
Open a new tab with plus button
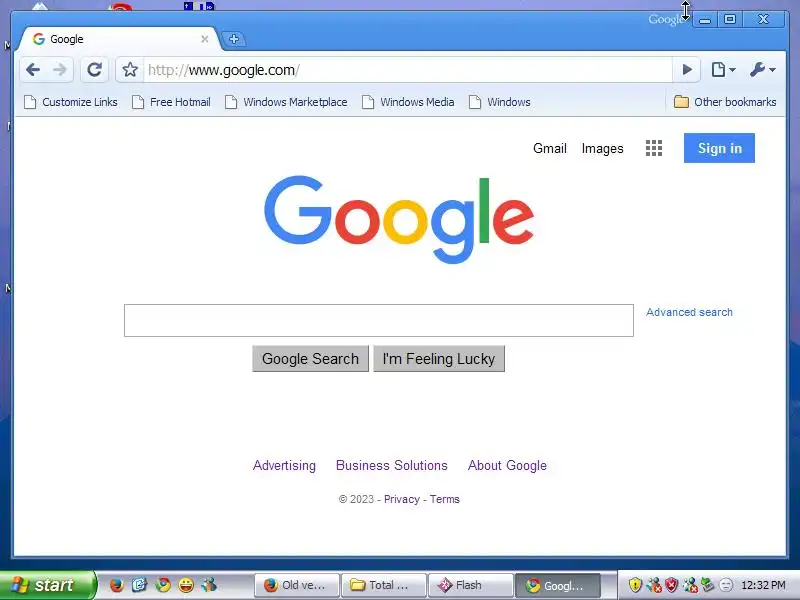tap(234, 39)
